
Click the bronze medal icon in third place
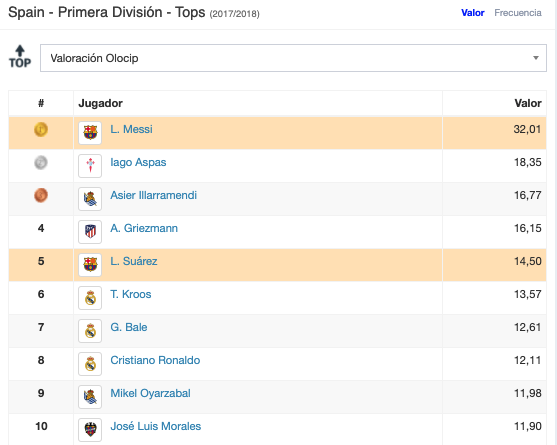(41, 195)
